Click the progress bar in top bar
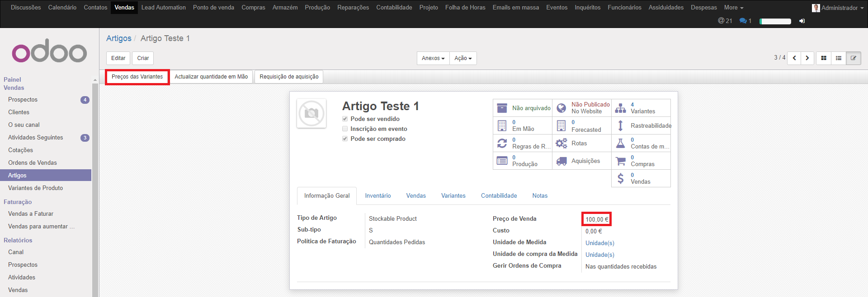The image size is (868, 297). pyautogui.click(x=775, y=21)
